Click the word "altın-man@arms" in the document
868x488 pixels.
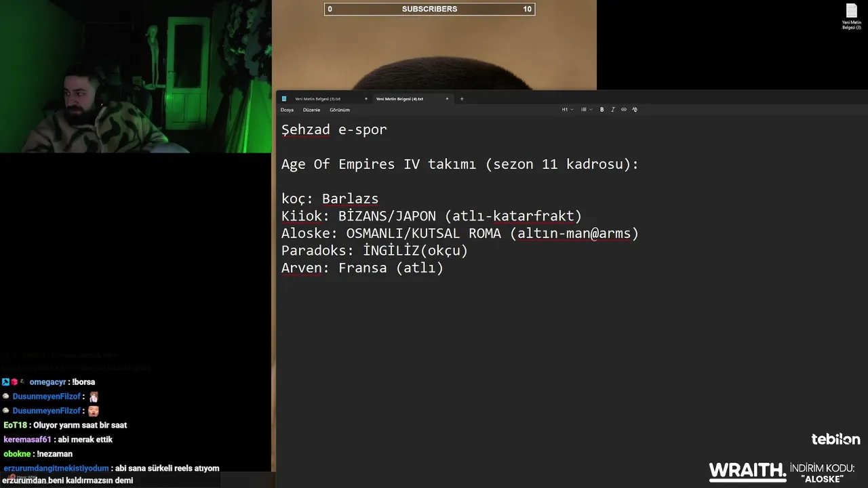pyautogui.click(x=574, y=234)
